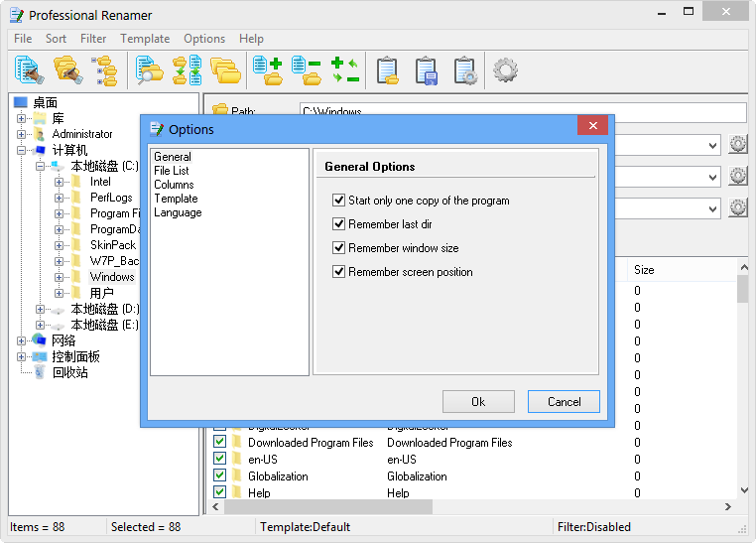This screenshot has height=543, width=756.
Task: Click the SkinPack folder icon in tree
Action: (x=76, y=245)
